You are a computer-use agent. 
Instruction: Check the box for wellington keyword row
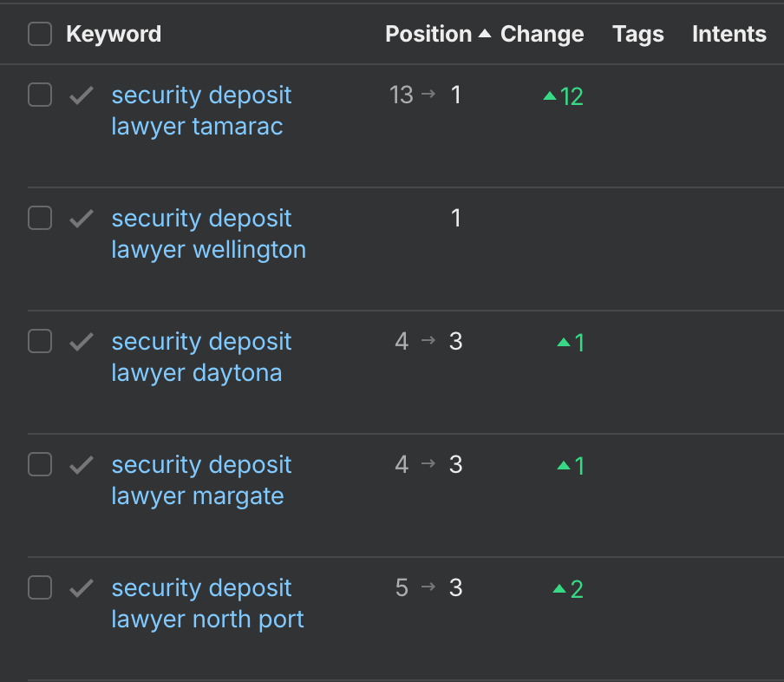tap(40, 218)
